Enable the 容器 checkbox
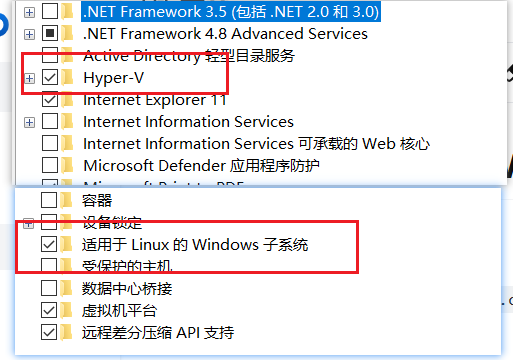513x360 pixels. [49, 200]
